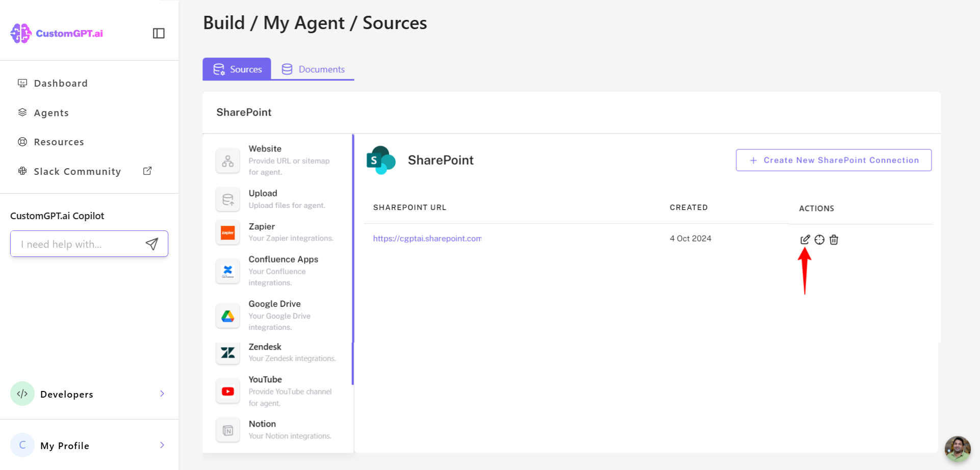980x470 pixels.
Task: Go to Agents in sidebar
Action: click(x=51, y=113)
